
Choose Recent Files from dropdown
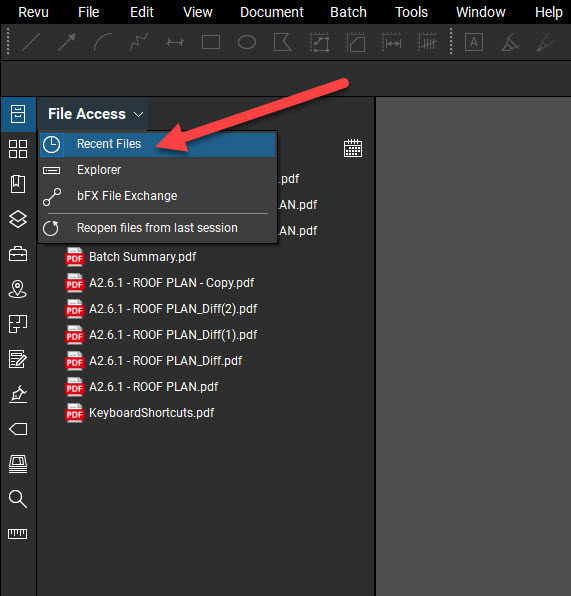157,144
